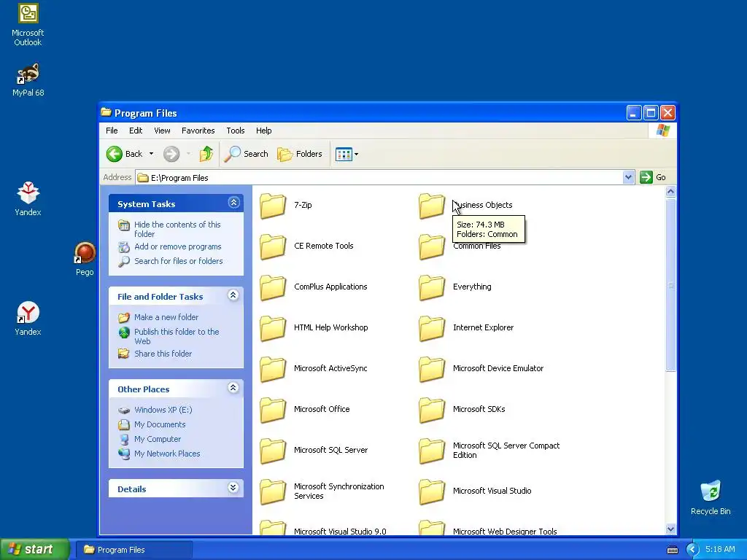Select the Microsoft Visual Studio folder icon

pyautogui.click(x=432, y=492)
